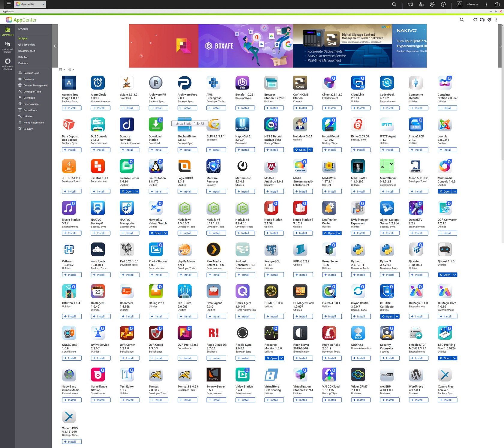Viewport: 504px width, 448px height.
Task: Click the Mattermost app icon
Action: 242,166
